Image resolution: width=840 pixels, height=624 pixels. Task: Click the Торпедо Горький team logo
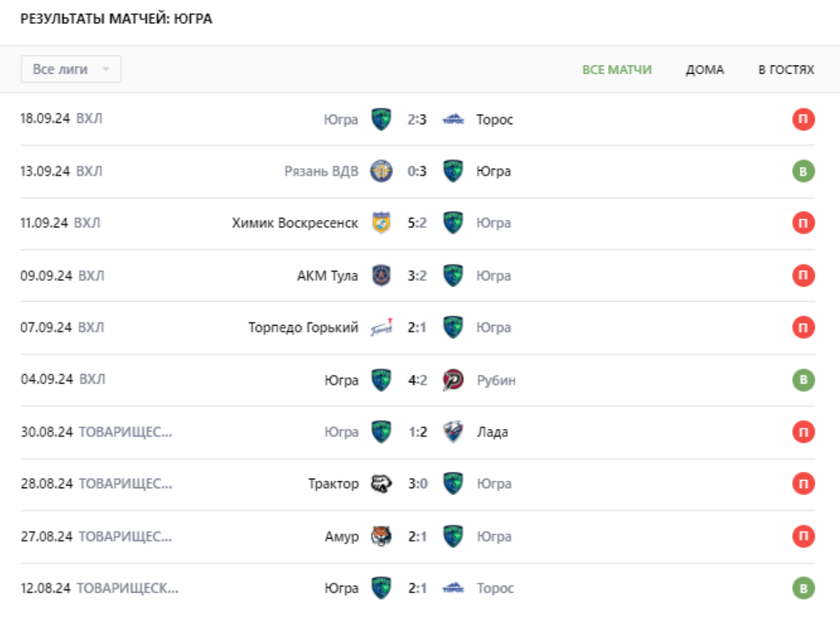381,328
